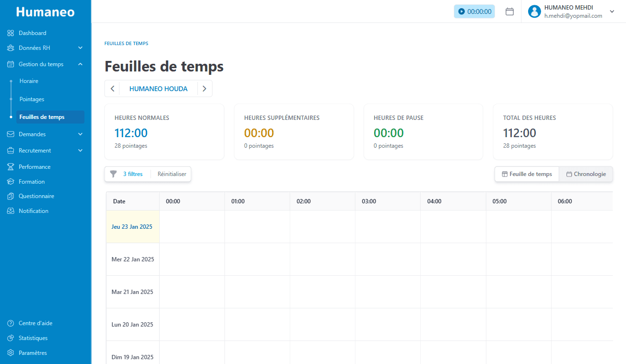
Task: Start the timer with the play icon
Action: point(461,11)
